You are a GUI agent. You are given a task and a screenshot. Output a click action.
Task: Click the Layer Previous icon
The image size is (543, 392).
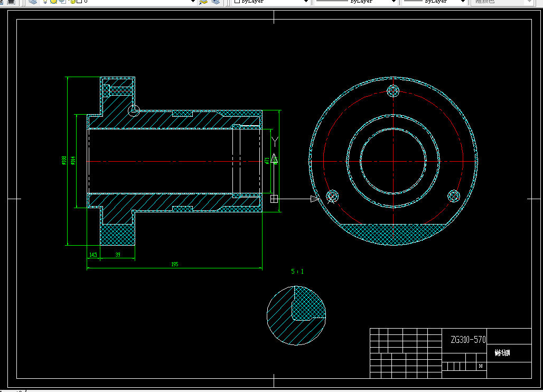tap(216, 2)
